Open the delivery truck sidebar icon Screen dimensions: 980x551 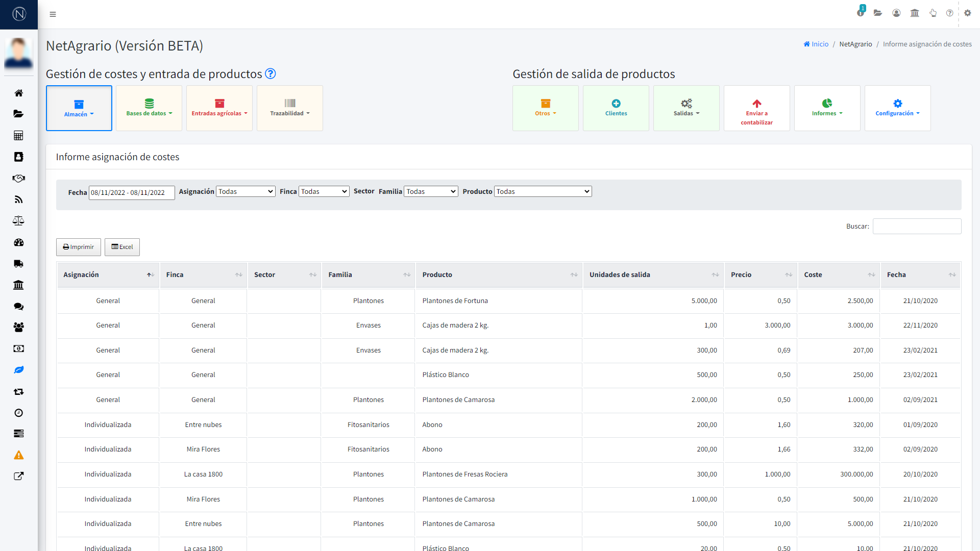click(18, 264)
